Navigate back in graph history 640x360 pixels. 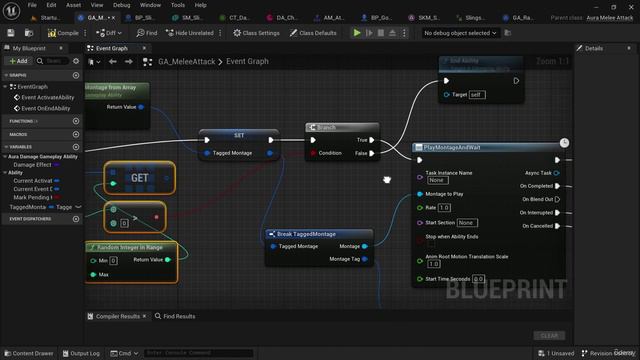[113, 62]
